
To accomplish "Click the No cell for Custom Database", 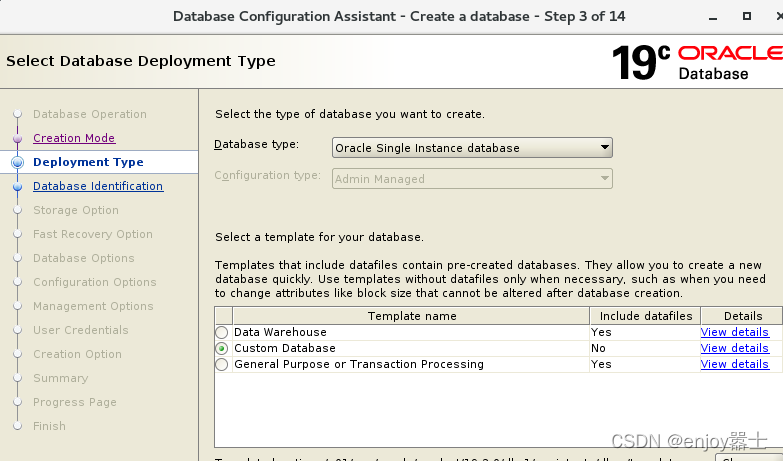I will (x=645, y=348).
